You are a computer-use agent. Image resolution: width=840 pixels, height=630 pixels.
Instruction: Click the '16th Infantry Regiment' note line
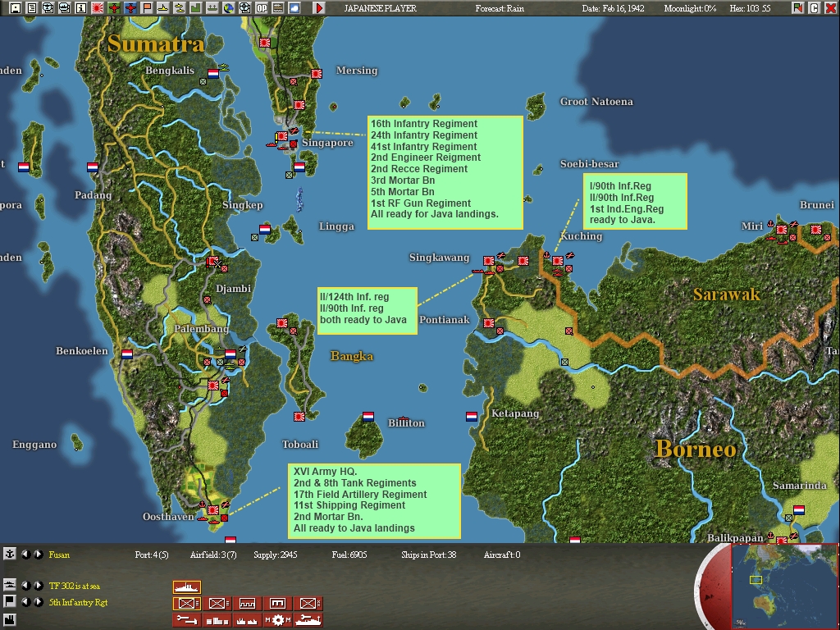(x=424, y=124)
